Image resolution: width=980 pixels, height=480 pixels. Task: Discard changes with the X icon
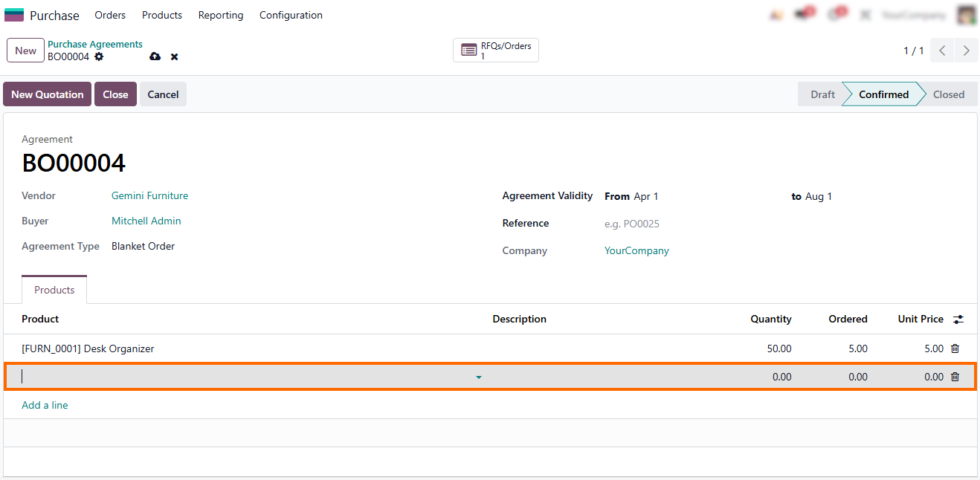click(174, 57)
